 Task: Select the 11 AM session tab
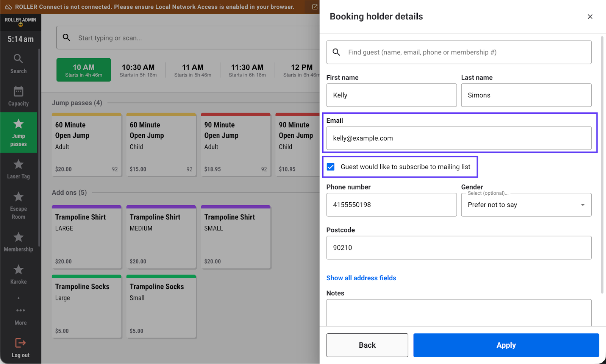pos(193,70)
